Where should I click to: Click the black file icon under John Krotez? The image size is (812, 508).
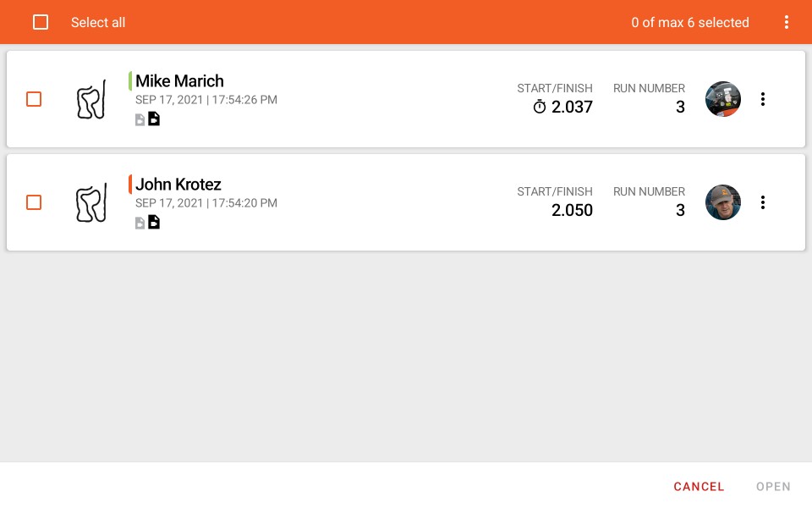tap(154, 222)
